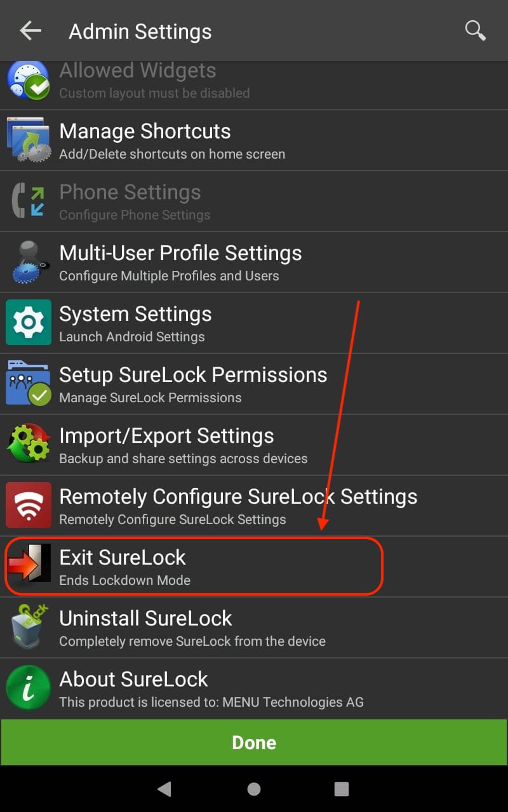Open Import/Export Settings entry
This screenshot has height=812, width=508.
(x=254, y=445)
